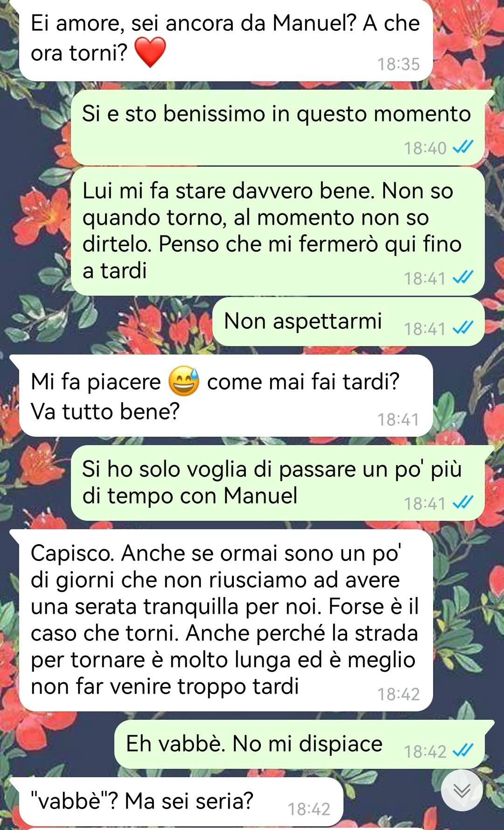Select message 'Eh vabbè. No mi dispiace'
The image size is (504, 830).
click(300, 744)
